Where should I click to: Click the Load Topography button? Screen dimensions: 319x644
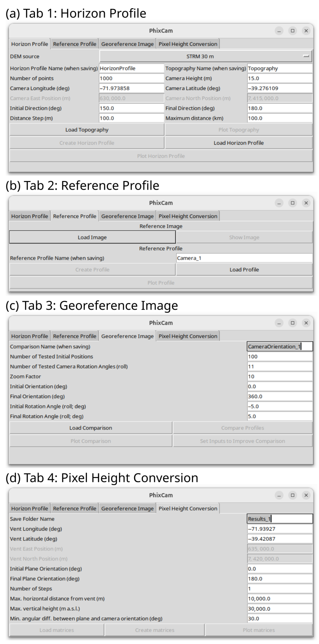87,130
